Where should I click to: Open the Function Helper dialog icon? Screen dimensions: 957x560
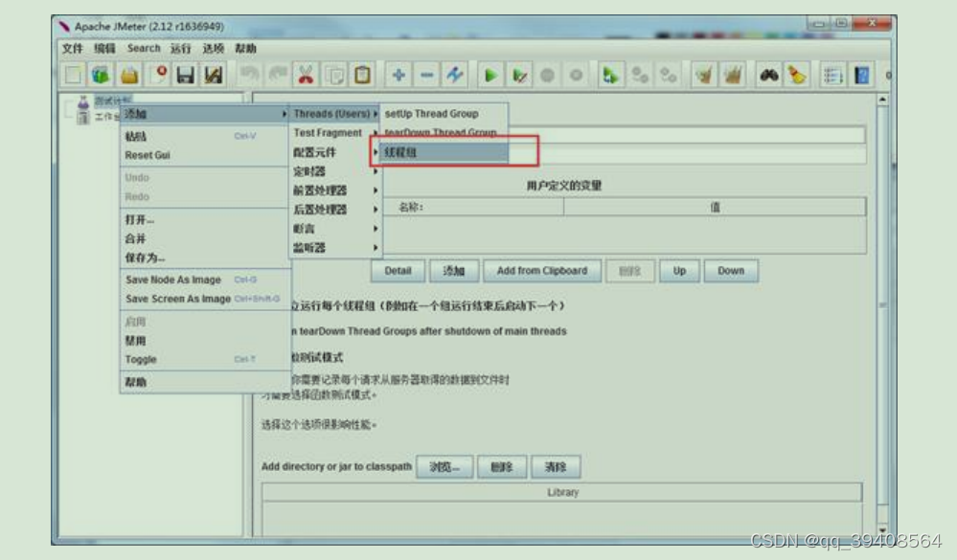(833, 75)
